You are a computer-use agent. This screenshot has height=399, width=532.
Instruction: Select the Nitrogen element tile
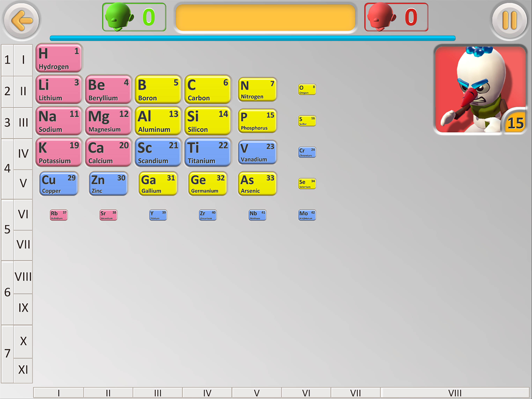pos(257,90)
